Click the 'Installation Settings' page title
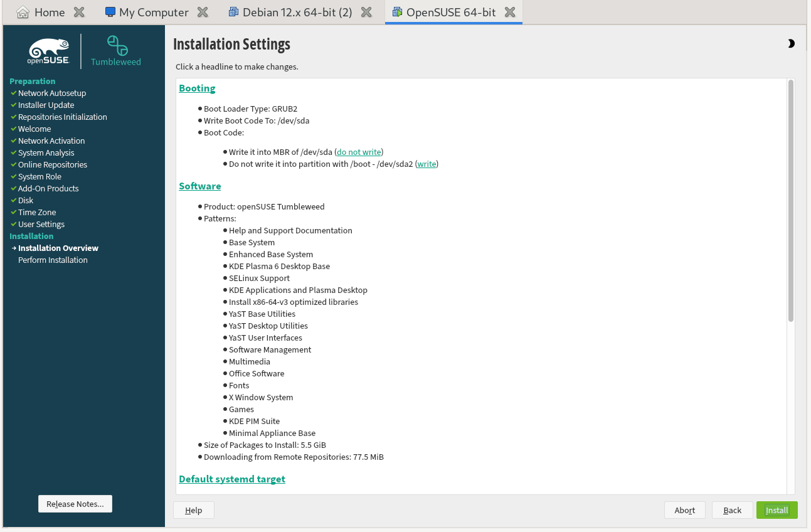811x532 pixels. (x=231, y=45)
